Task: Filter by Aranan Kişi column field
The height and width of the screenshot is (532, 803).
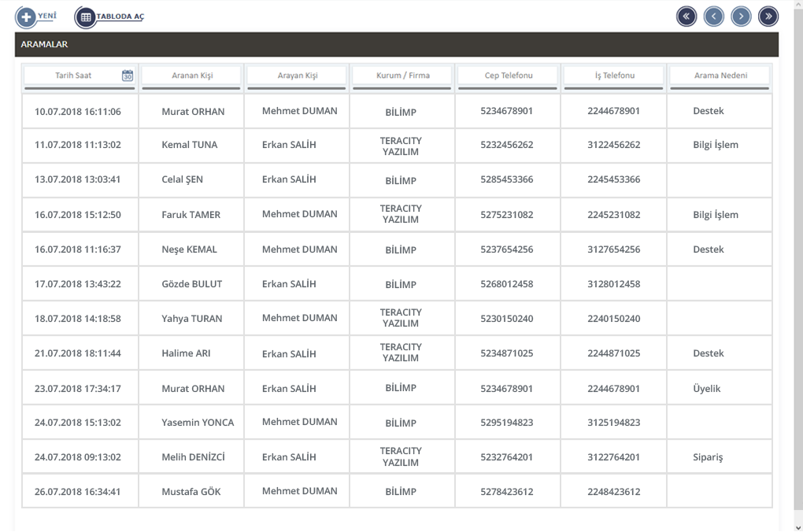Action: tap(192, 76)
